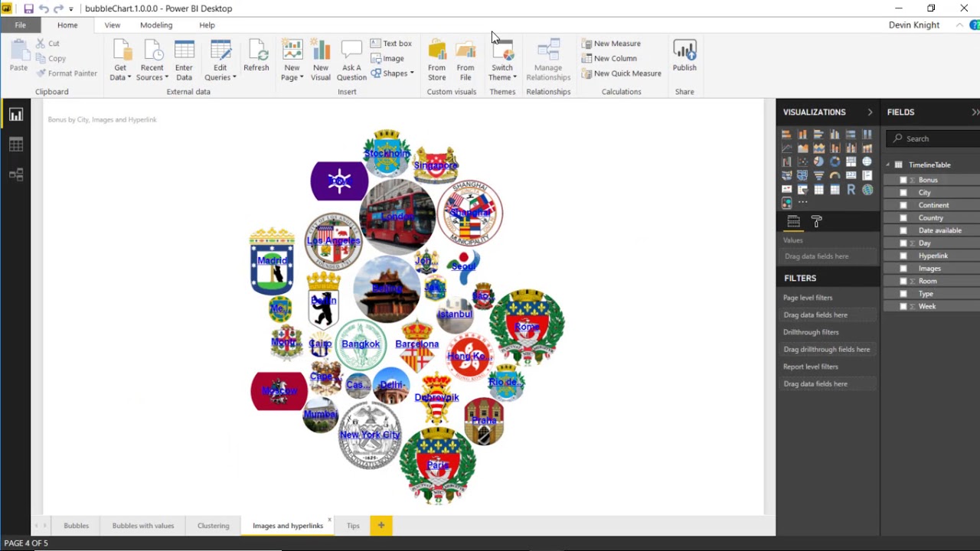The image size is (980, 551).
Task: Open the New Page dropdown
Action: point(292,60)
